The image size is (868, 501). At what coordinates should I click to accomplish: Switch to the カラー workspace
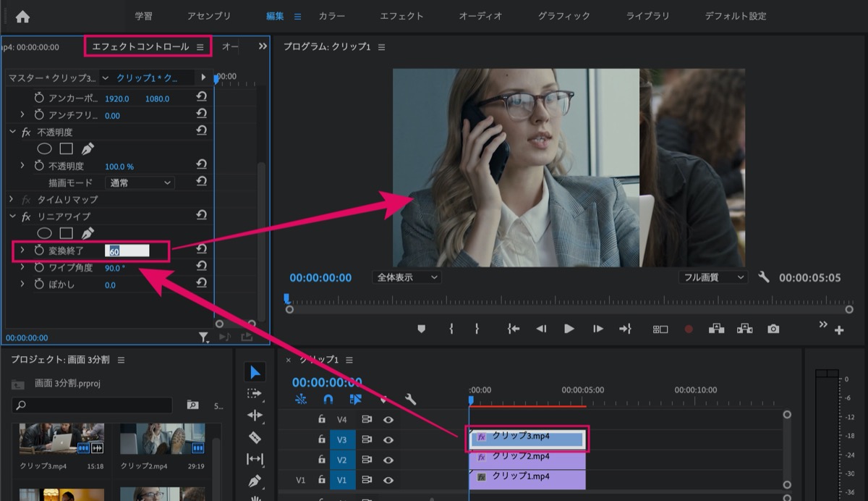point(332,16)
